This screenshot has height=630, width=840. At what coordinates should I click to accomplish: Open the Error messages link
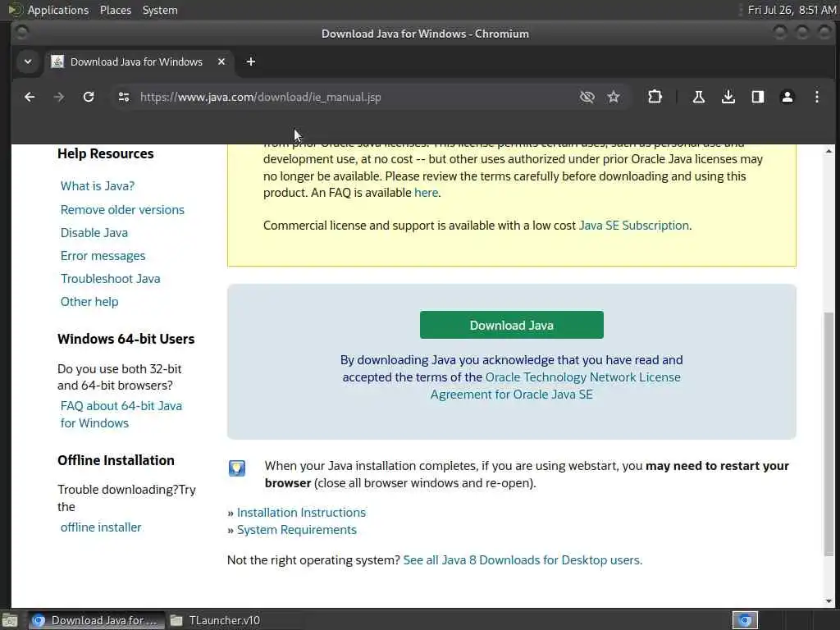(103, 256)
